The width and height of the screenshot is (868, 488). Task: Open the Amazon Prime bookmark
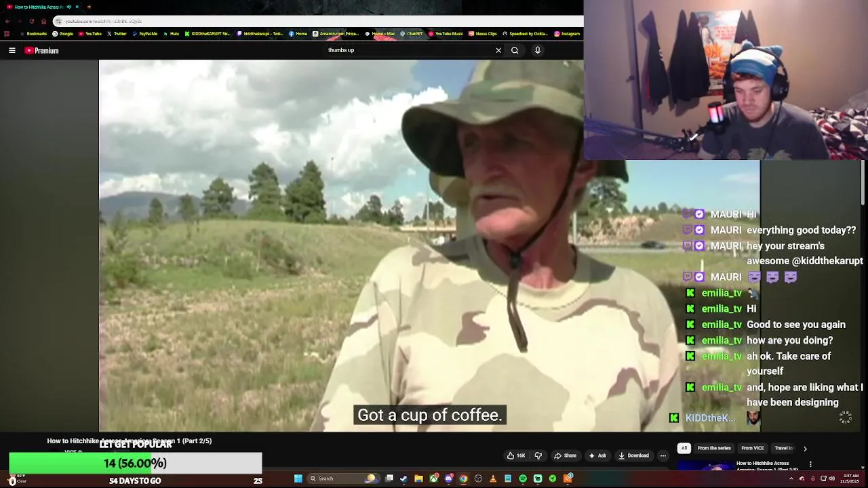336,34
